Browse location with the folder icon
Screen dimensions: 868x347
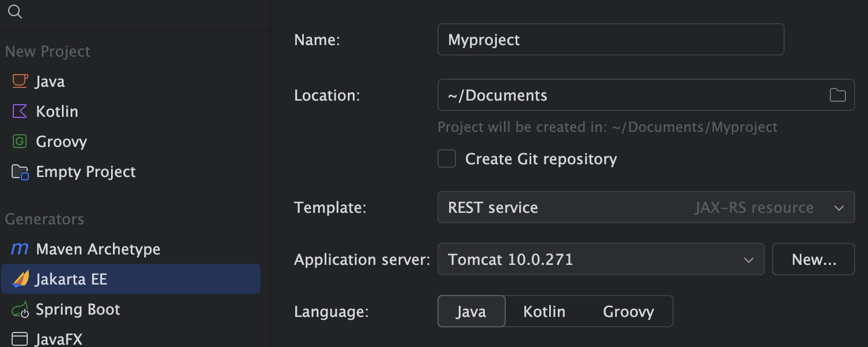point(837,95)
